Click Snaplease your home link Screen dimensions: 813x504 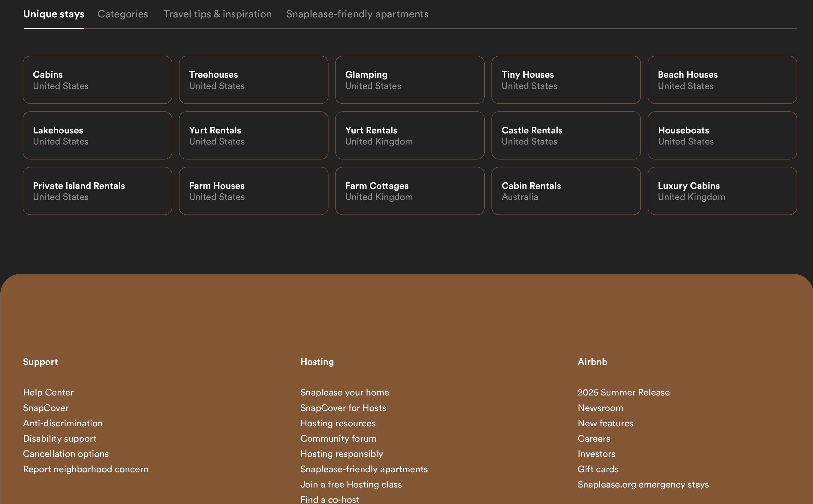pos(345,392)
